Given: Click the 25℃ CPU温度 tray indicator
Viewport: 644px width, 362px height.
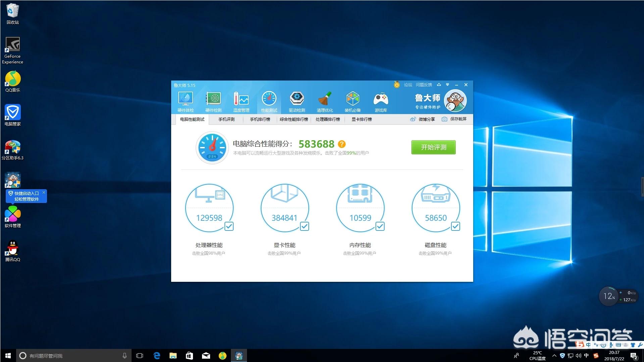Looking at the screenshot, I should pos(538,356).
